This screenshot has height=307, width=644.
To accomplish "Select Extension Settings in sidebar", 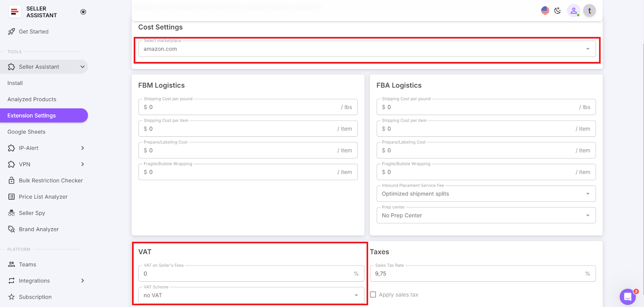I will 44,115.
